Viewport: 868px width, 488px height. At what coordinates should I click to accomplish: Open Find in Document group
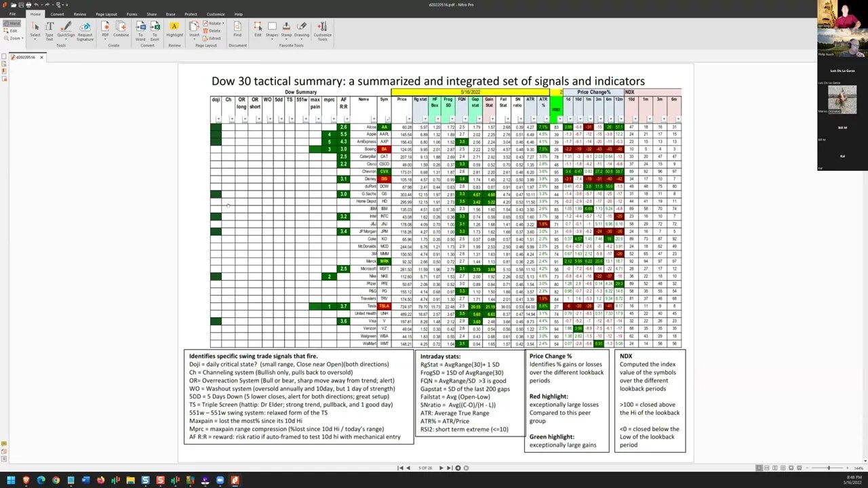coord(237,29)
